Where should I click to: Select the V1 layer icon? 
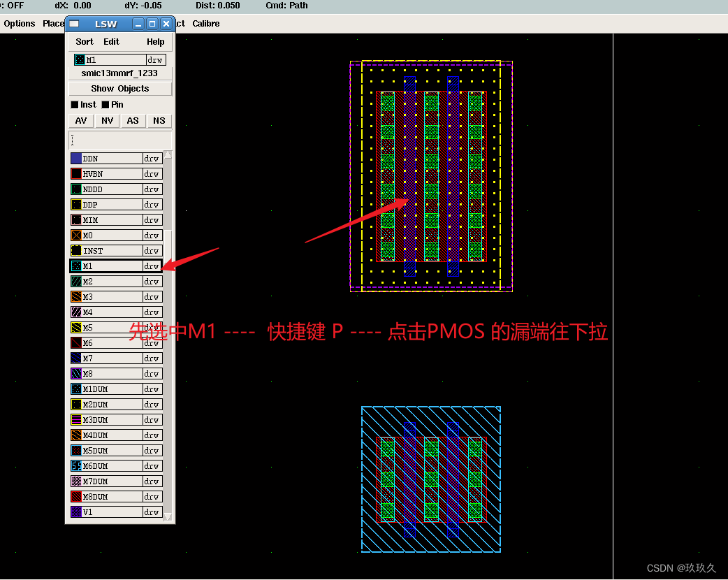click(76, 512)
